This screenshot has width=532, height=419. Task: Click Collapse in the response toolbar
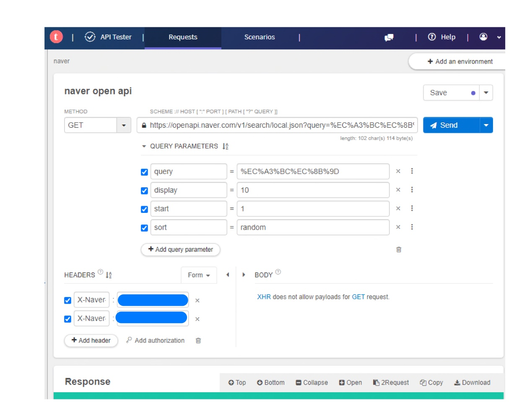coord(312,383)
